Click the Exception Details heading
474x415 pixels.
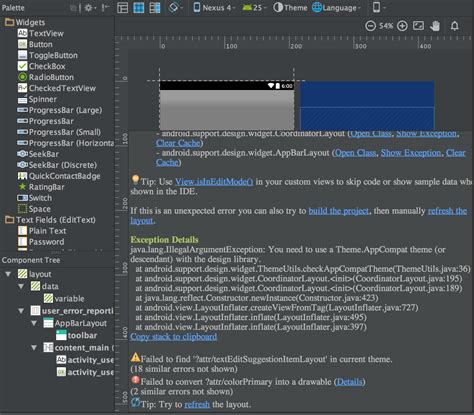coord(164,240)
